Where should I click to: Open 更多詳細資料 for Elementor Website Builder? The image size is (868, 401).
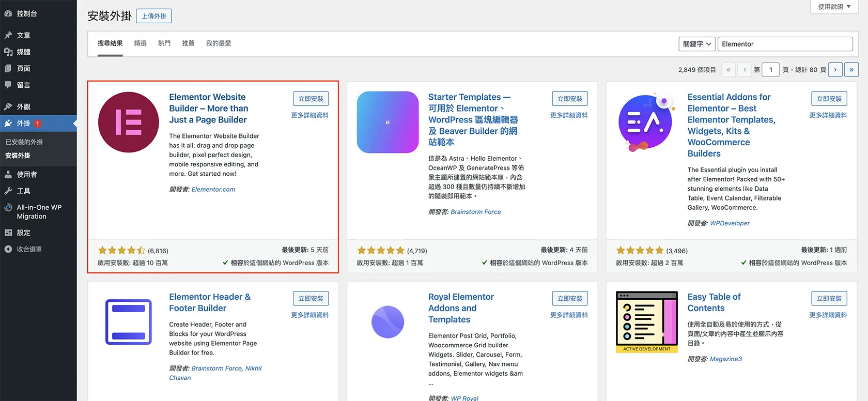coord(310,115)
